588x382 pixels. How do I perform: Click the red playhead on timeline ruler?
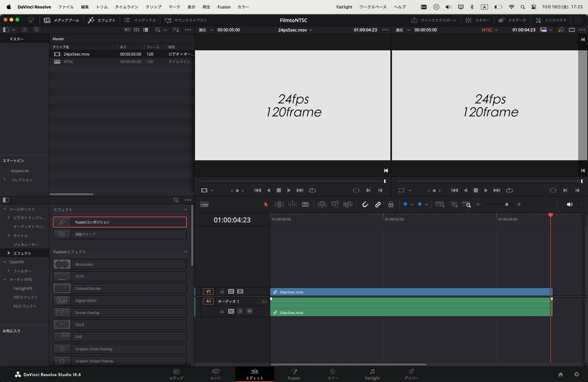(x=550, y=215)
